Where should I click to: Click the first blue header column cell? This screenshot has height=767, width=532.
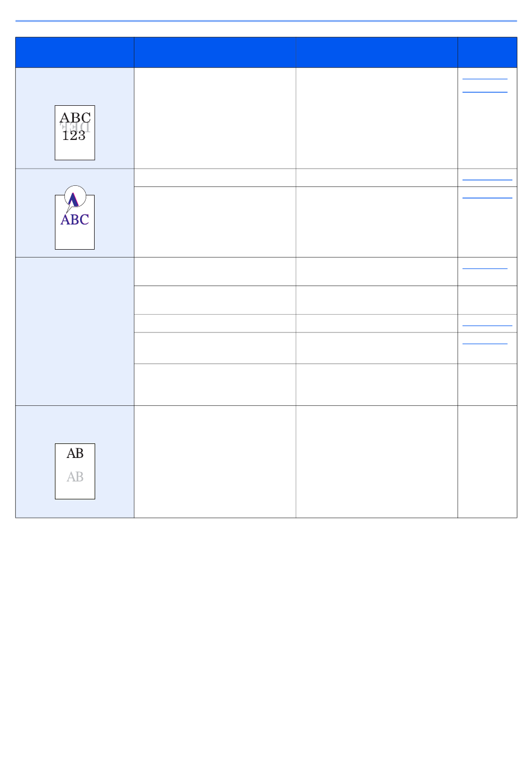pyautogui.click(x=74, y=53)
